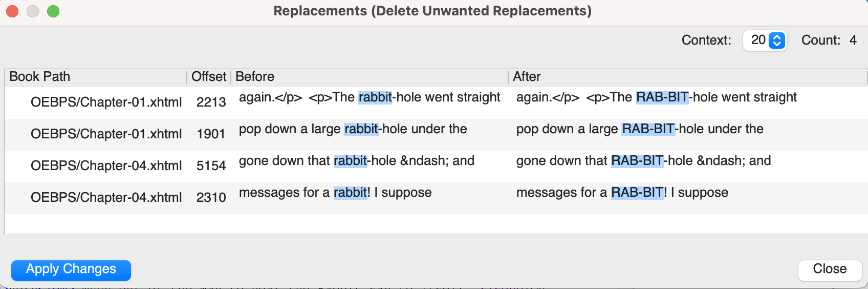
Task: Click highlighted "rabbit" in "went straight" row
Action: [x=375, y=97]
